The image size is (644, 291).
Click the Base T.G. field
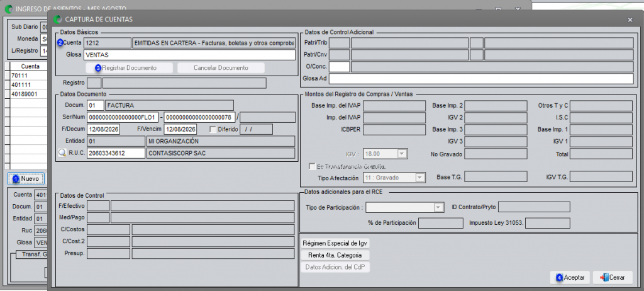point(496,176)
